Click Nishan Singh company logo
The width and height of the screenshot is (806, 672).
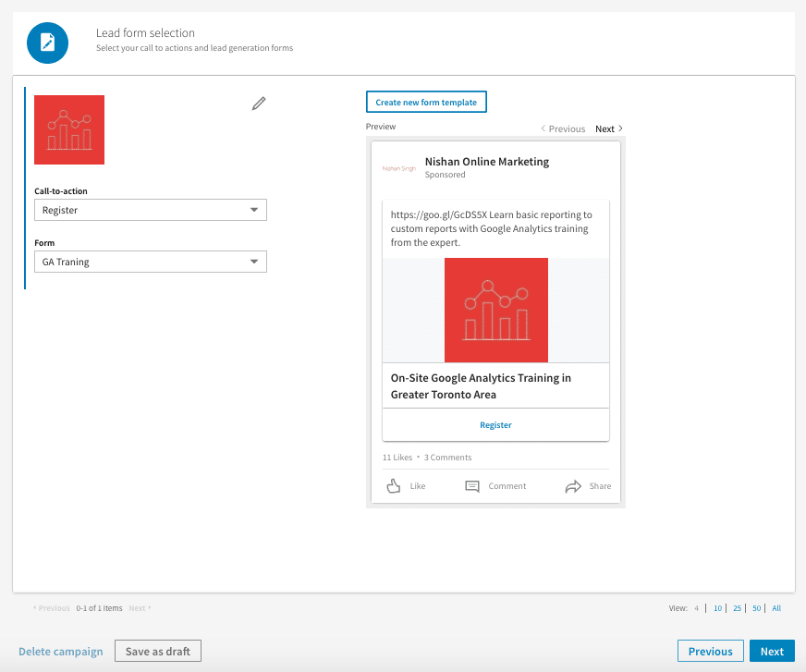[398, 168]
